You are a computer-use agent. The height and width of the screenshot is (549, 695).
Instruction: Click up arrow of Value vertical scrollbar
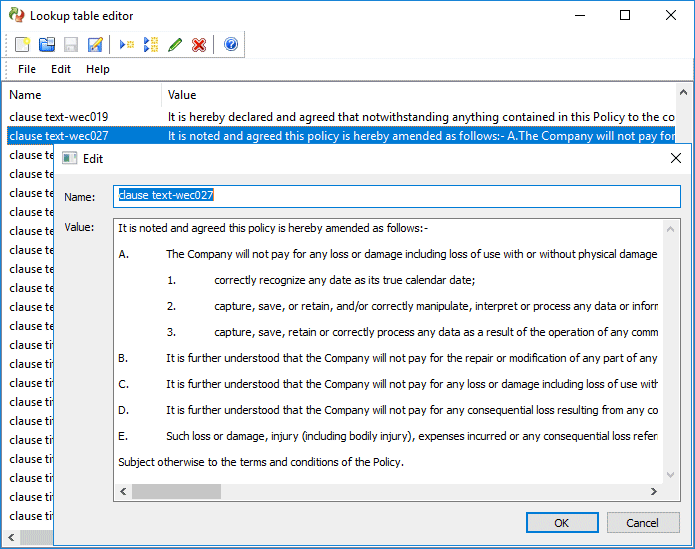point(671,229)
